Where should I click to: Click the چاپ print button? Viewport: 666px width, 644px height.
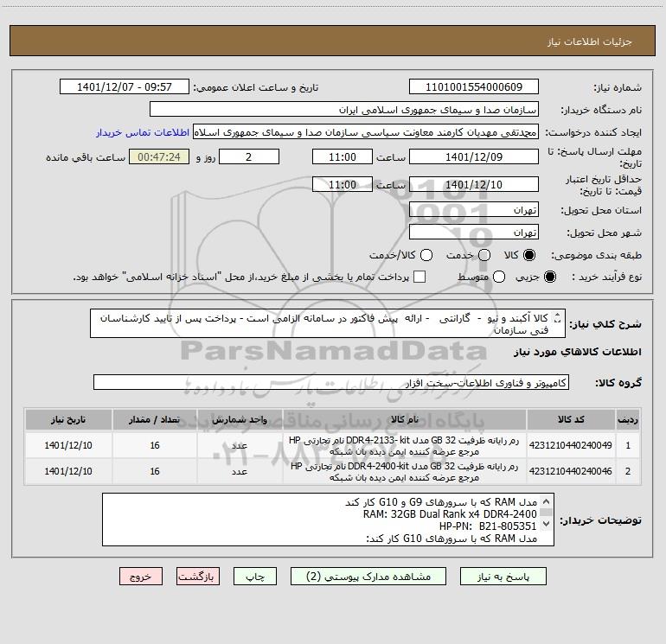(255, 577)
